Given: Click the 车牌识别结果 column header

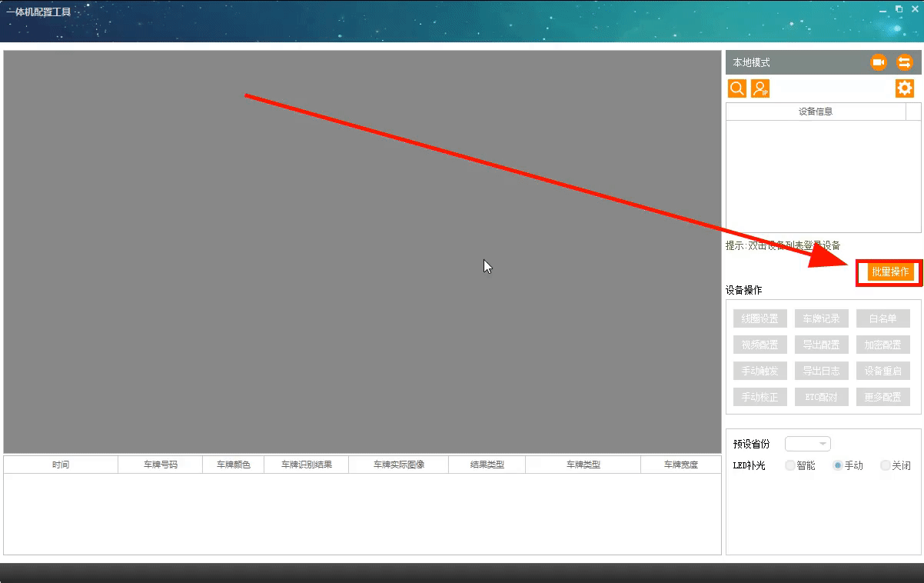Looking at the screenshot, I should [307, 465].
